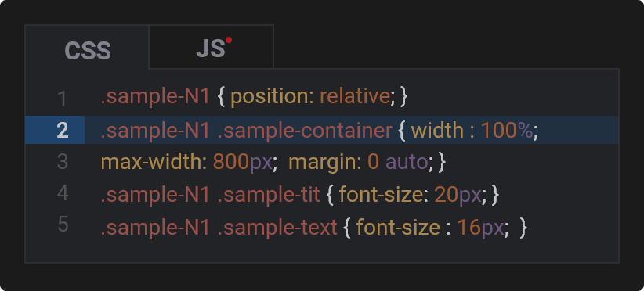Open the JS tab
The height and width of the screenshot is (291, 644).
[211, 47]
